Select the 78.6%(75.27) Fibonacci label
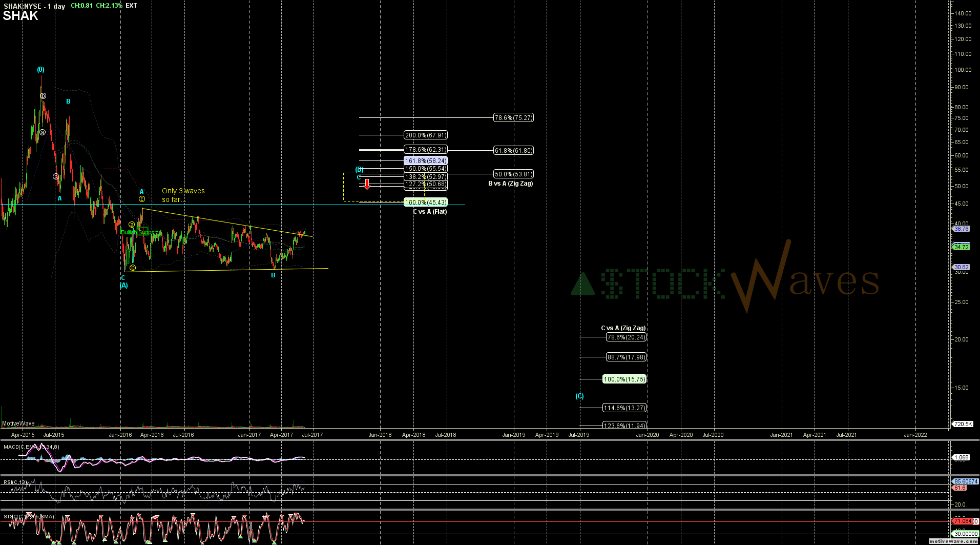 click(513, 118)
